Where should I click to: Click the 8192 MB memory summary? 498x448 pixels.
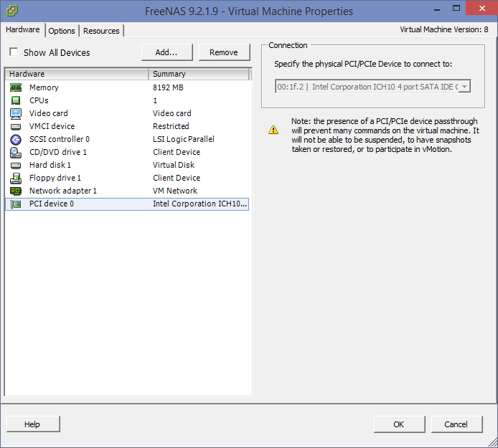168,87
